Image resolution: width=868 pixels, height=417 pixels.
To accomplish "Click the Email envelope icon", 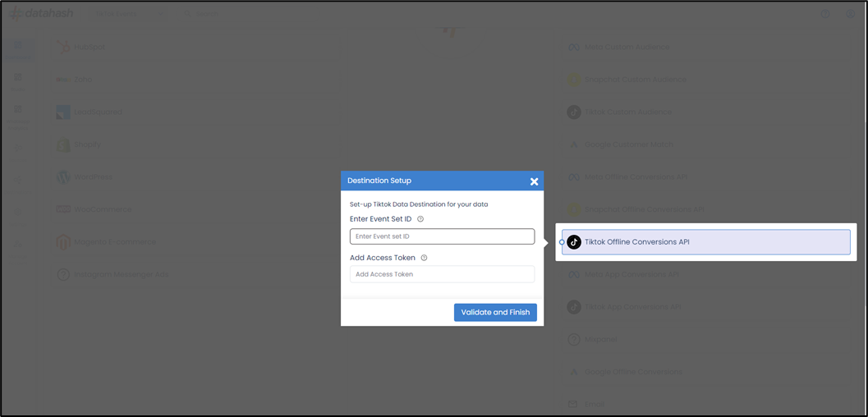I will [x=574, y=405].
